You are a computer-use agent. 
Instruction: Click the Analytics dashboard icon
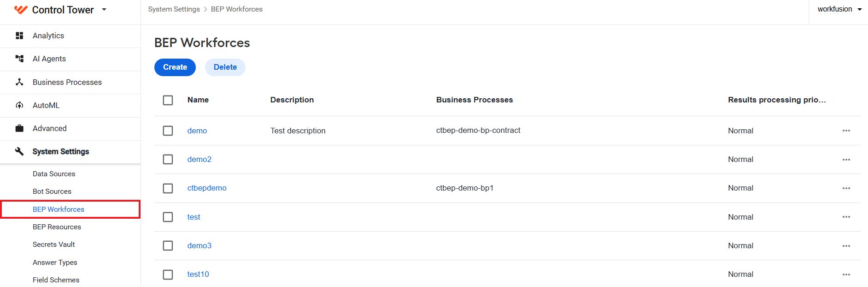pyautogui.click(x=19, y=36)
